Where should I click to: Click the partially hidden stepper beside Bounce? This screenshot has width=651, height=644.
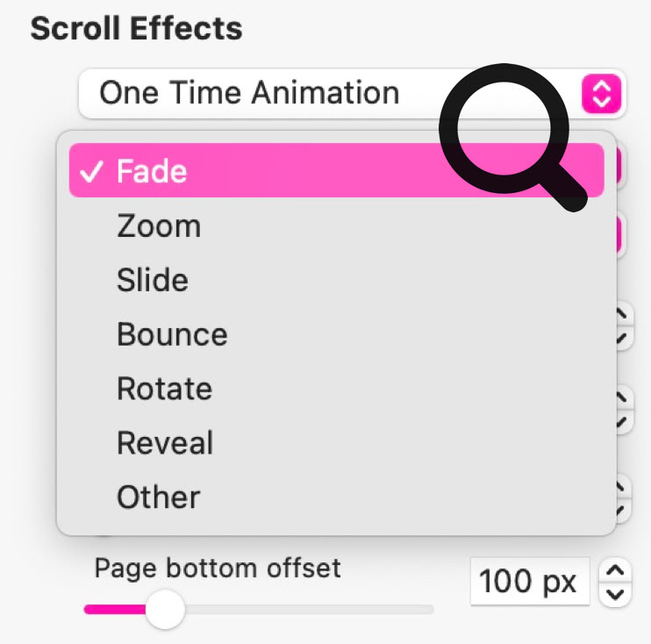(621, 326)
